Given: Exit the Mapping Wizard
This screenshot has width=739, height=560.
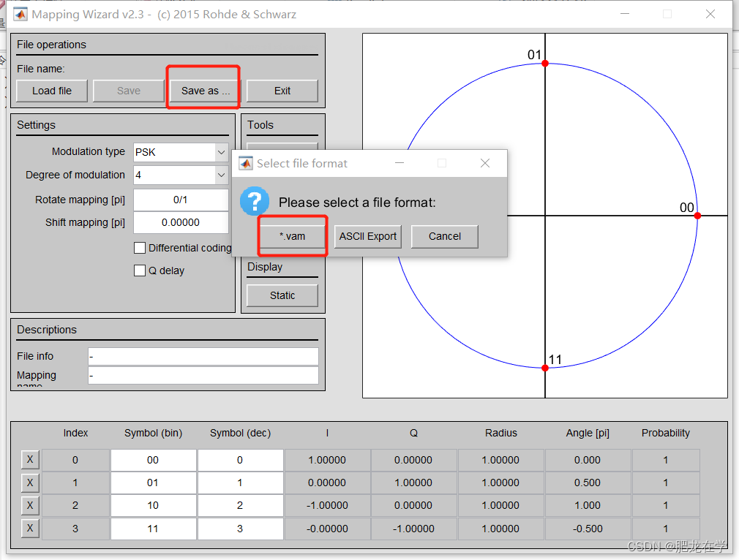Looking at the screenshot, I should (x=282, y=91).
